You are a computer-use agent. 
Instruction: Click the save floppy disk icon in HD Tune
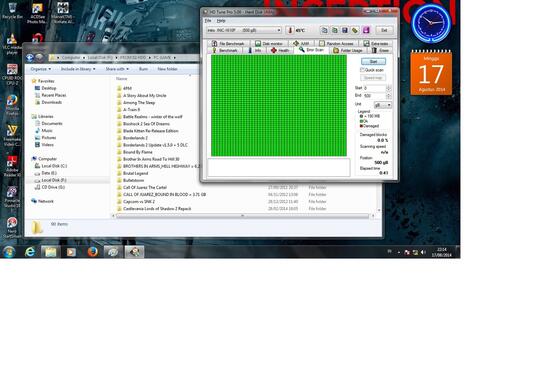345,30
